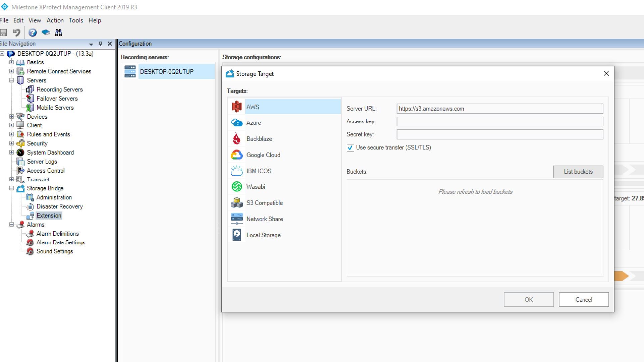Viewport: 644px width, 362px height.
Task: Expand the System Dashboard tree node
Action: pos(12,153)
